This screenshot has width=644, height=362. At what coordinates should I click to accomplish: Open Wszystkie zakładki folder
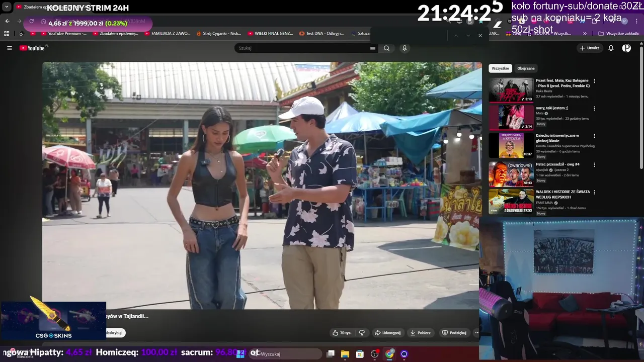(x=619, y=34)
